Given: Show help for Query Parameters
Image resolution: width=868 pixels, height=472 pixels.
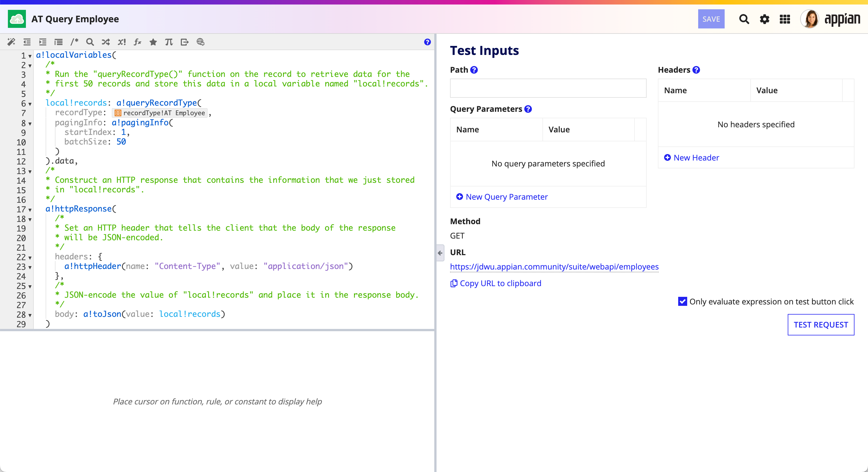Looking at the screenshot, I should [528, 109].
